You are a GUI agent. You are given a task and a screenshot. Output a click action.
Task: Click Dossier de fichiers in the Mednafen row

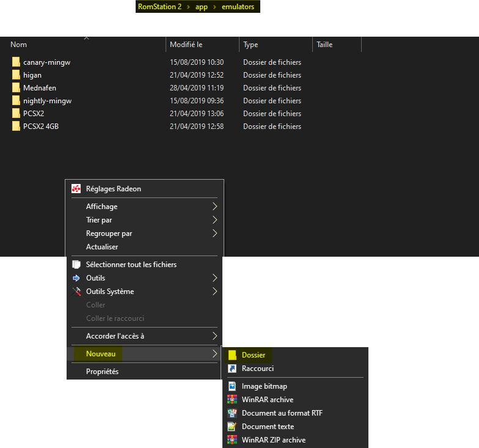(272, 88)
